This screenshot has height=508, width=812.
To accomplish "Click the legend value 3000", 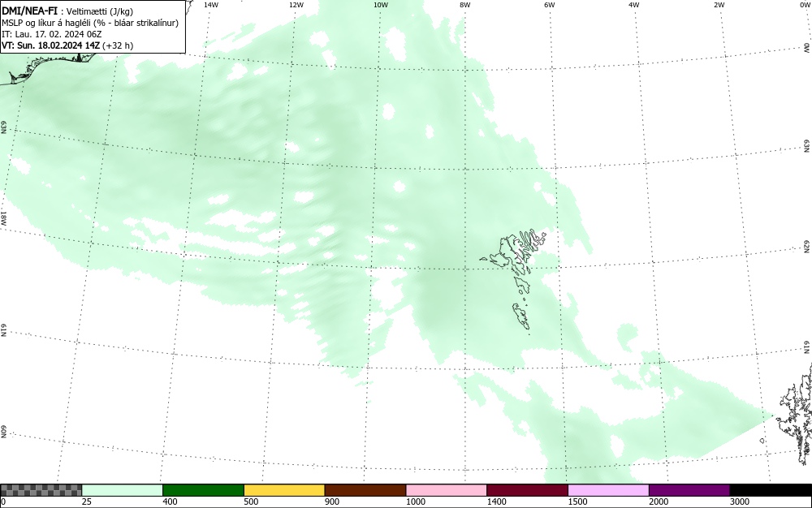I will coord(740,502).
